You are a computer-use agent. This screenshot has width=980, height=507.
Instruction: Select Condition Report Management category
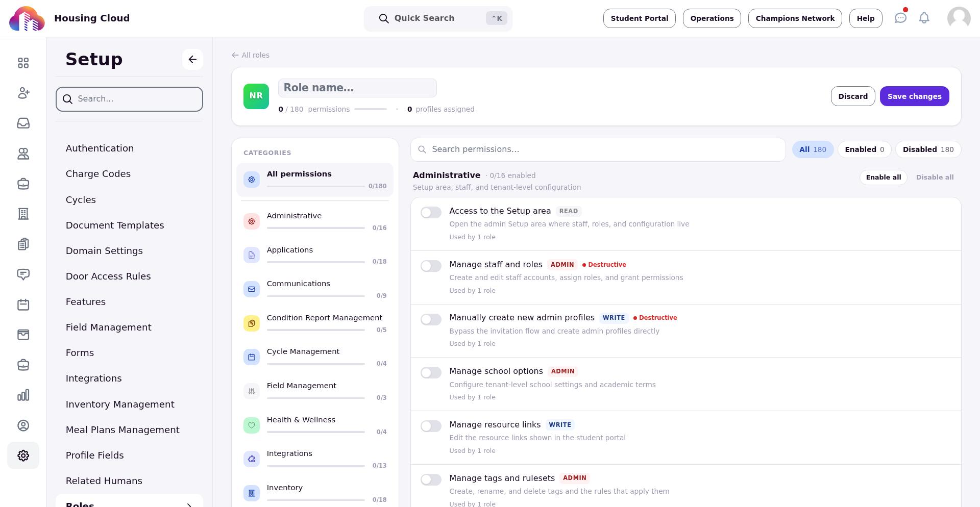click(x=315, y=323)
